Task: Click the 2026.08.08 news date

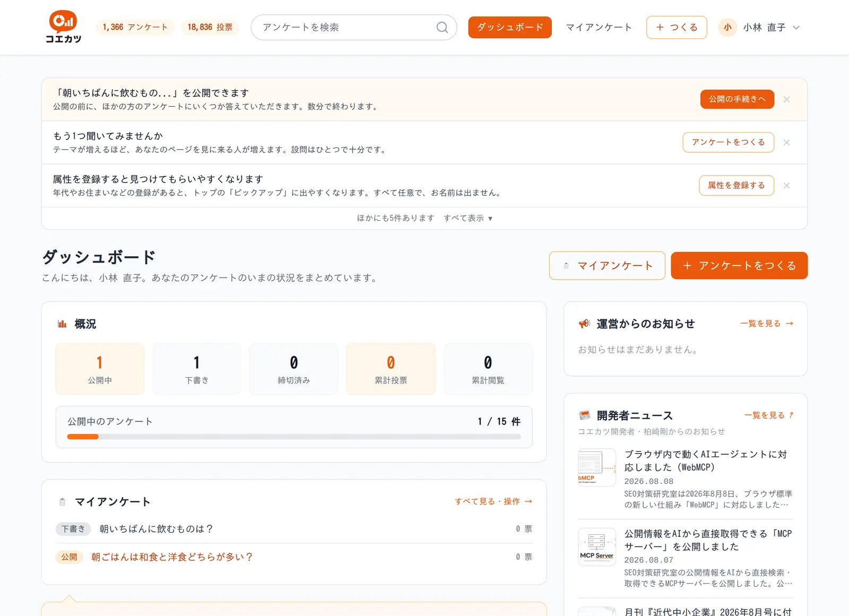Action: point(648,481)
